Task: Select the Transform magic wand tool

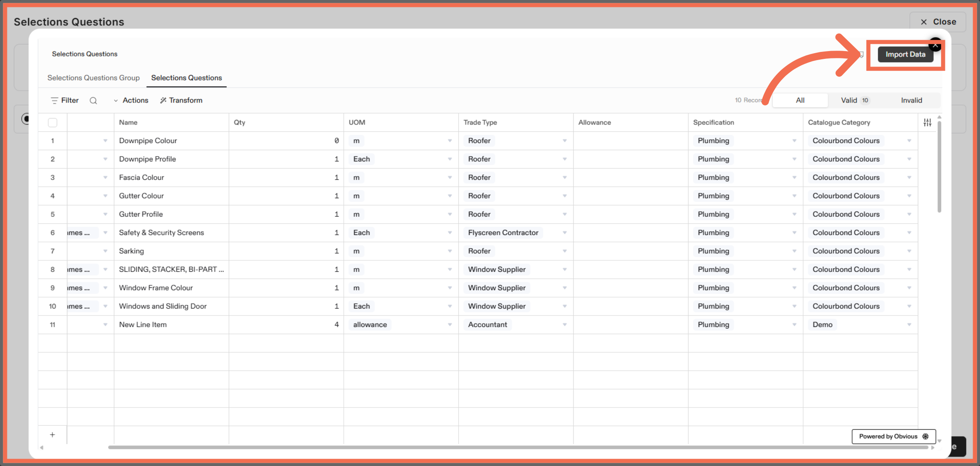Action: pos(181,100)
